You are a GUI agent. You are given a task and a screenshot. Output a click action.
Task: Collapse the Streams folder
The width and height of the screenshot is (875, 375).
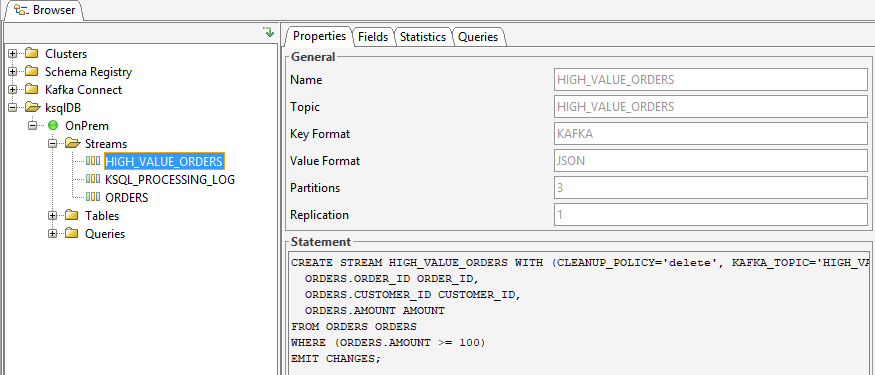53,143
